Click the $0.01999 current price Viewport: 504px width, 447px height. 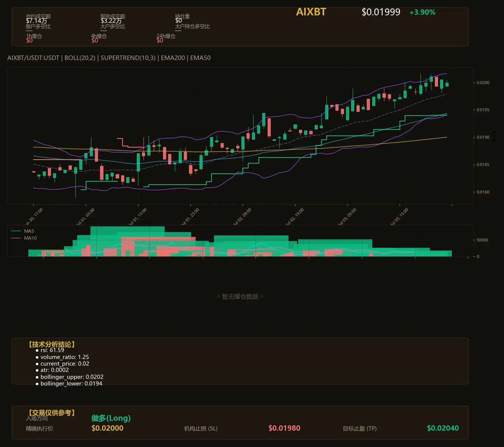[381, 12]
